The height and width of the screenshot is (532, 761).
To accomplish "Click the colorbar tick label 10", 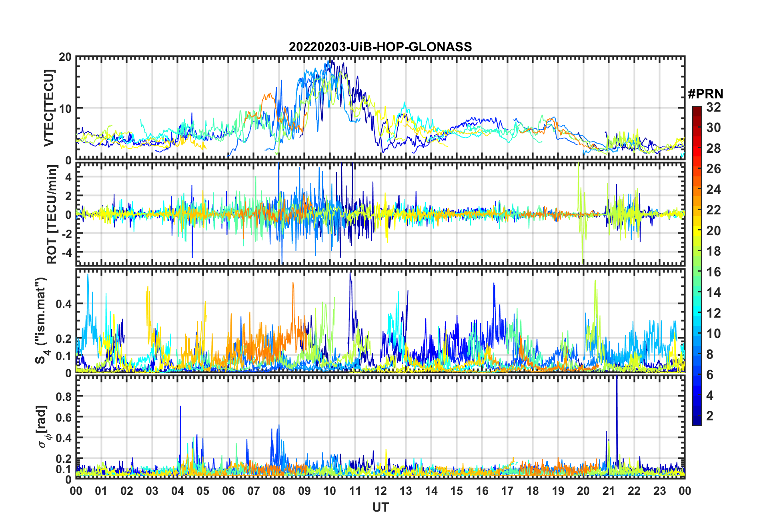I will [713, 334].
